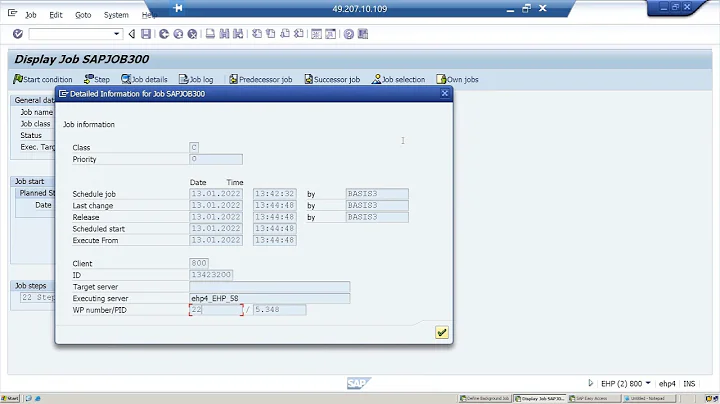
Task: Switch to Untitled - Notepad taskbar window
Action: pyautogui.click(x=647, y=398)
